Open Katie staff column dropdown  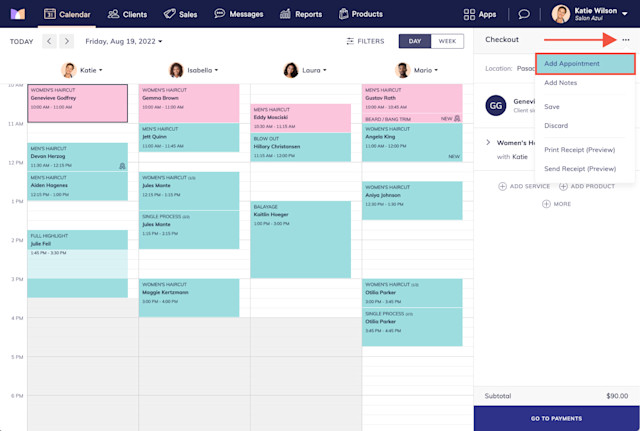tap(91, 70)
